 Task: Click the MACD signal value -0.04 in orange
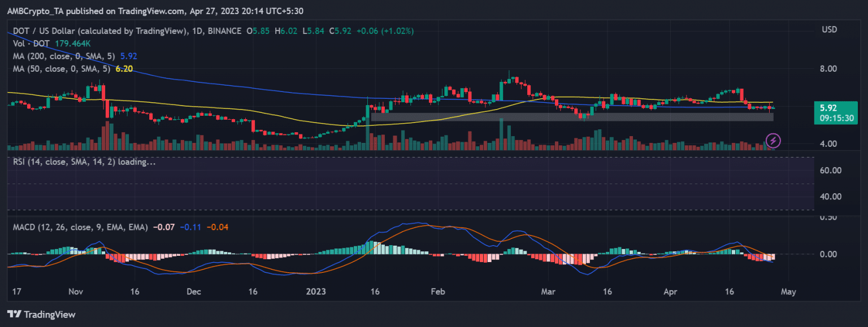pyautogui.click(x=218, y=227)
